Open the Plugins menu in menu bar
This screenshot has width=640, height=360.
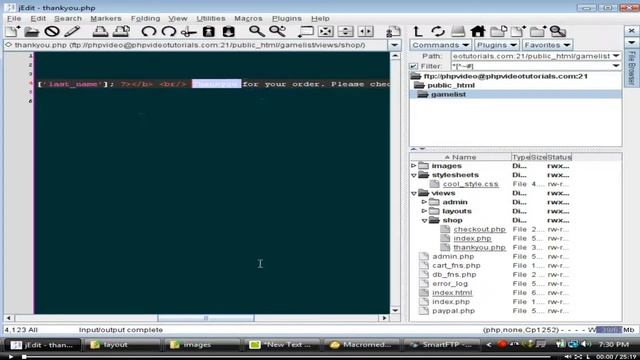click(287, 18)
